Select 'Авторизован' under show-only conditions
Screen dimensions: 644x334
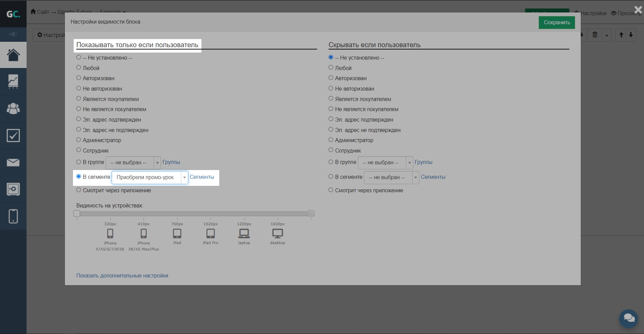(x=79, y=78)
